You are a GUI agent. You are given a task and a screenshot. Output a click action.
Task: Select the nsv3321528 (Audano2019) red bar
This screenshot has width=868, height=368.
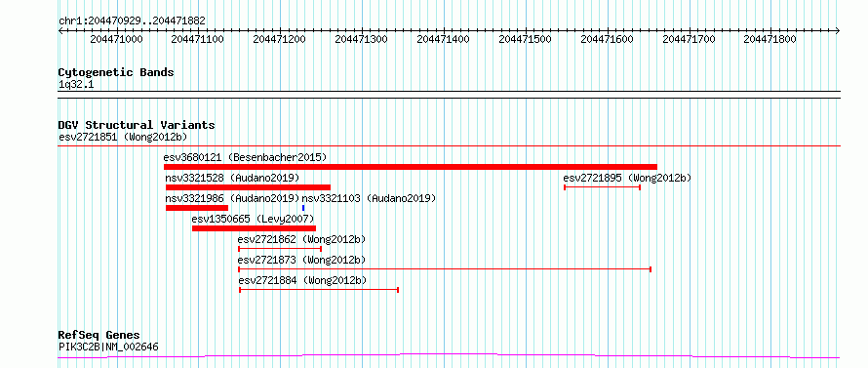(x=248, y=187)
